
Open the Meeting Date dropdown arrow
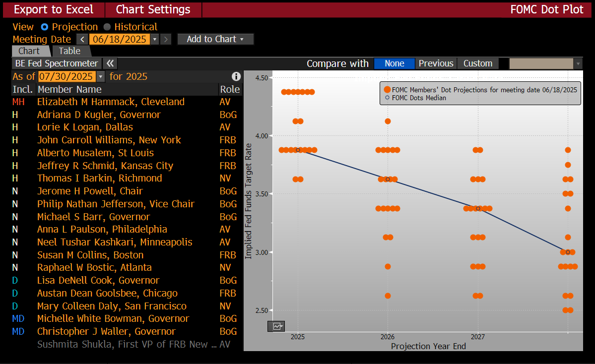pos(154,40)
